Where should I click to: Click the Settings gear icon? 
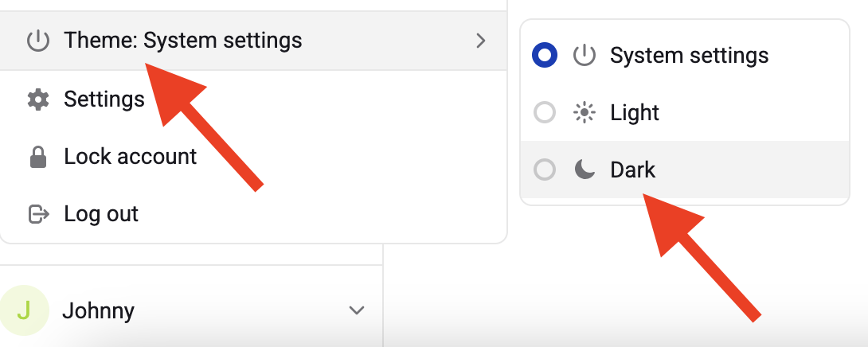click(37, 99)
